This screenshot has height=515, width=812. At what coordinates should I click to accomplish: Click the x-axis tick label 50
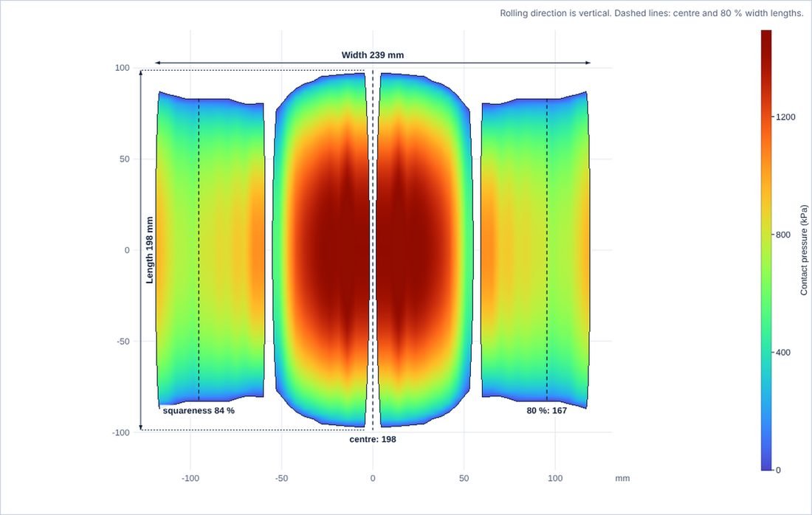pos(464,478)
